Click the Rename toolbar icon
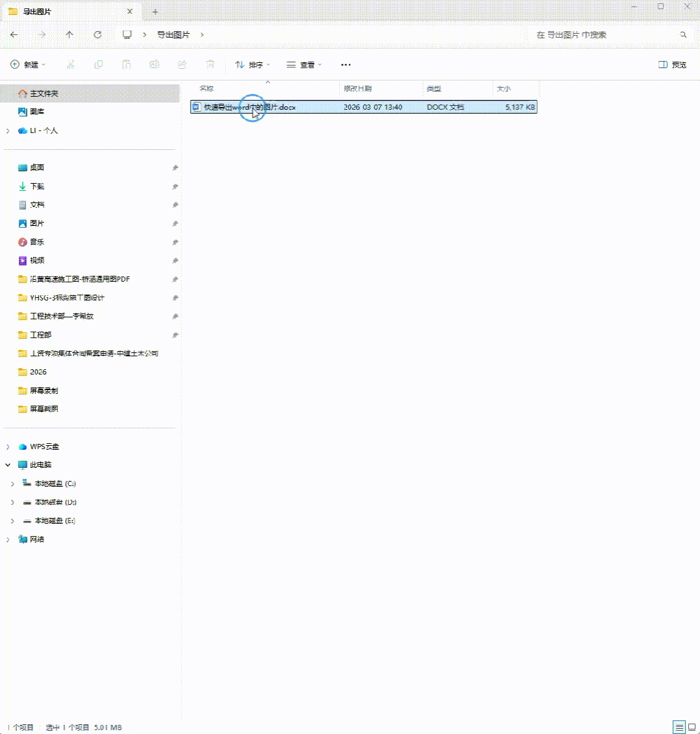 pyautogui.click(x=154, y=65)
